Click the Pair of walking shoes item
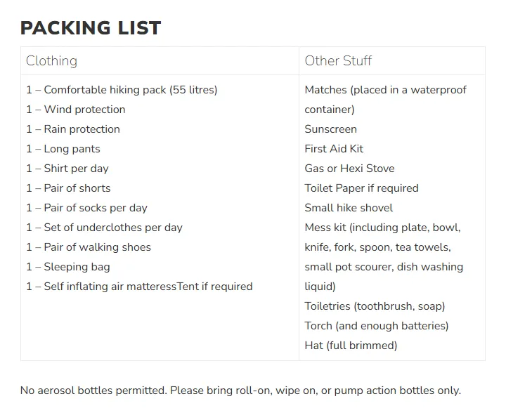This screenshot has width=506, height=420. coord(89,247)
